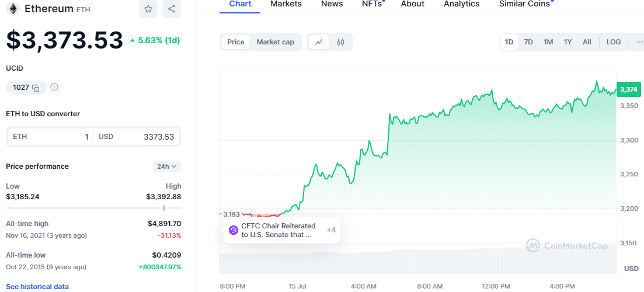Enable LOG scale on chart
Image resolution: width=644 pixels, height=292 pixels.
coord(614,42)
